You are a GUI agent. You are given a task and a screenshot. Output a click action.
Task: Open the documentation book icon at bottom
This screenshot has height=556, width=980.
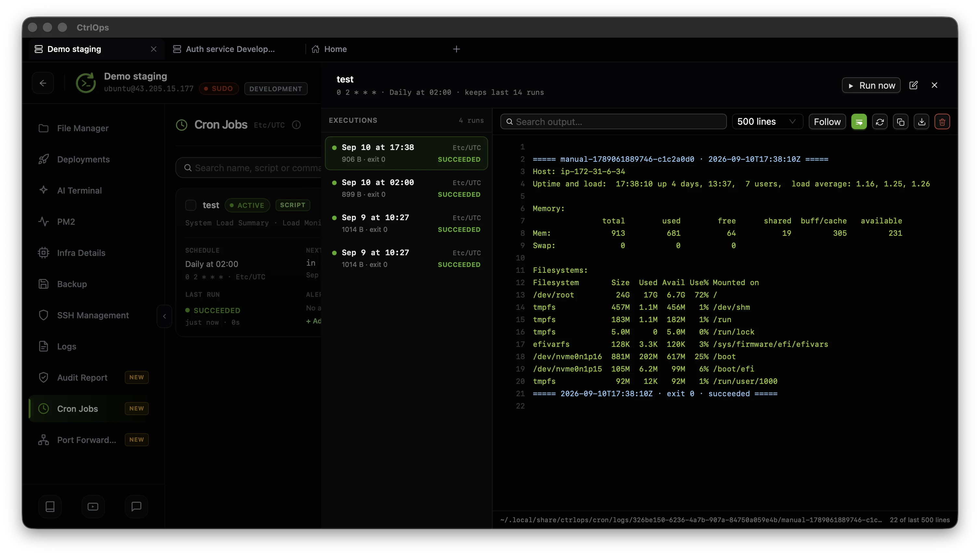click(x=50, y=507)
